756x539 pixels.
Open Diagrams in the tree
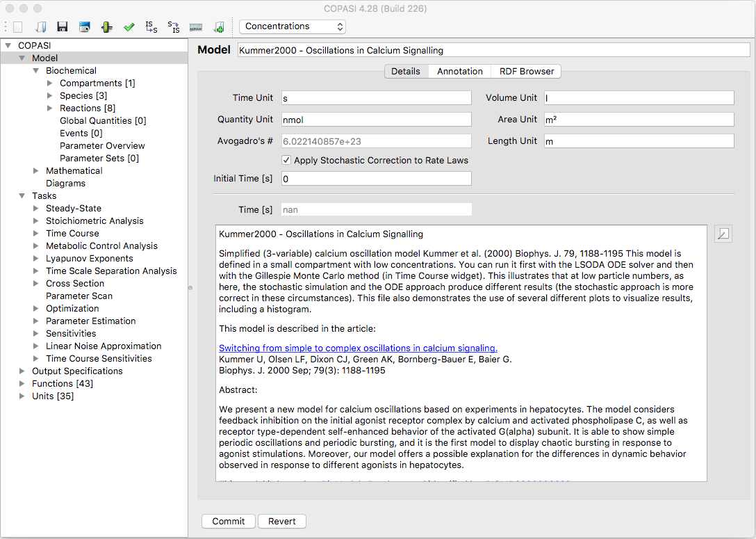[x=65, y=184]
